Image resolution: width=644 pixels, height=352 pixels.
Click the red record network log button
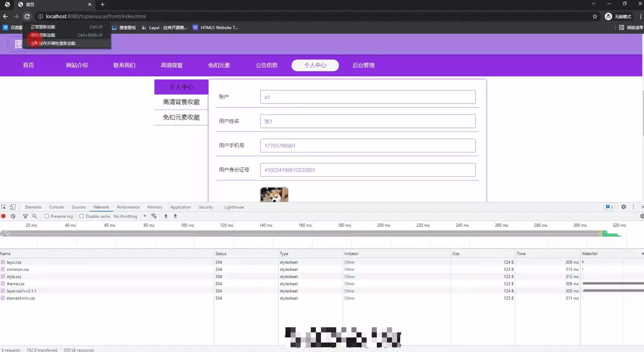click(3, 216)
